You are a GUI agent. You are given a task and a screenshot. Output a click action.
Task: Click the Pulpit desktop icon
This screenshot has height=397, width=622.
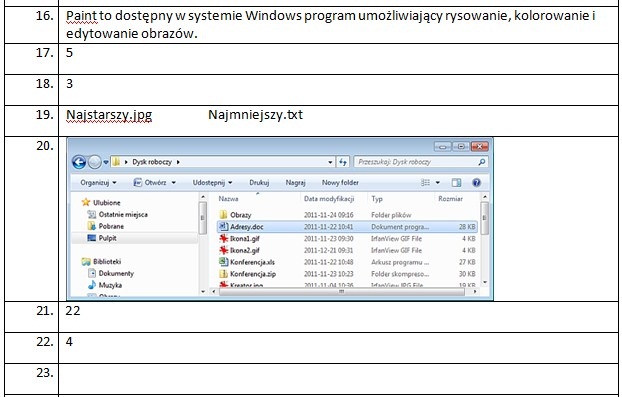click(92, 238)
